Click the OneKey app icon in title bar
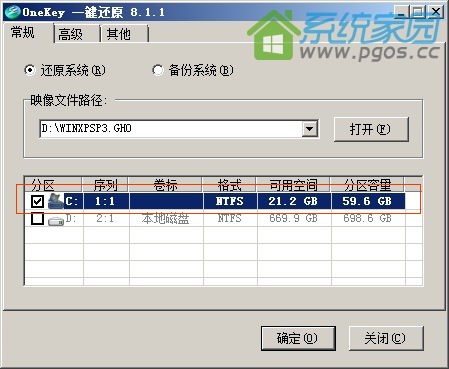This screenshot has width=449, height=369. tap(12, 12)
